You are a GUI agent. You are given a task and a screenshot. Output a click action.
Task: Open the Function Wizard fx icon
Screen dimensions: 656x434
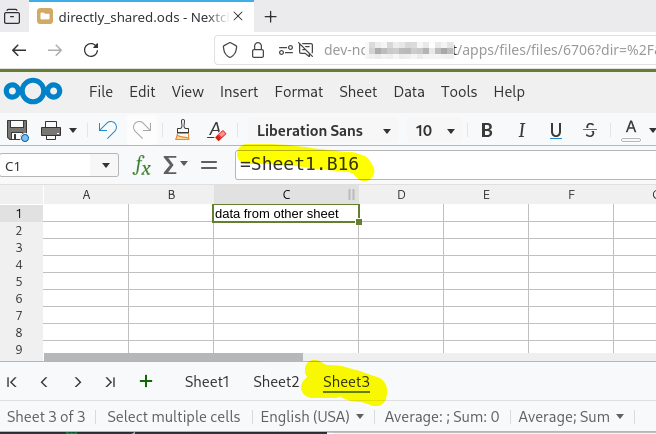tap(143, 165)
